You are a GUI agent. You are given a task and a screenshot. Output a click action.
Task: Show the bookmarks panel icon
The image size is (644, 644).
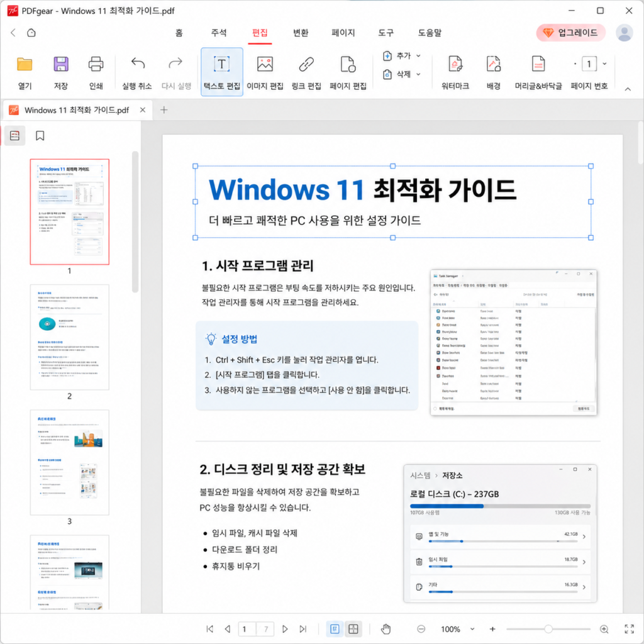point(40,136)
